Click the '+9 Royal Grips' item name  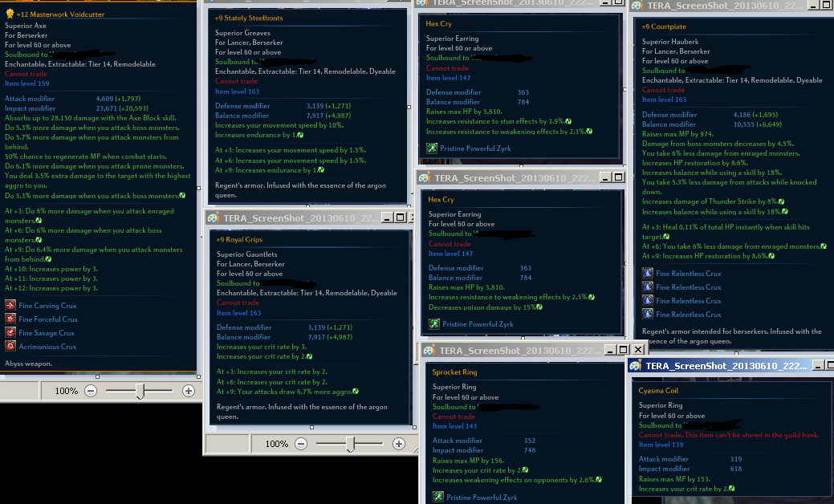pyautogui.click(x=239, y=240)
